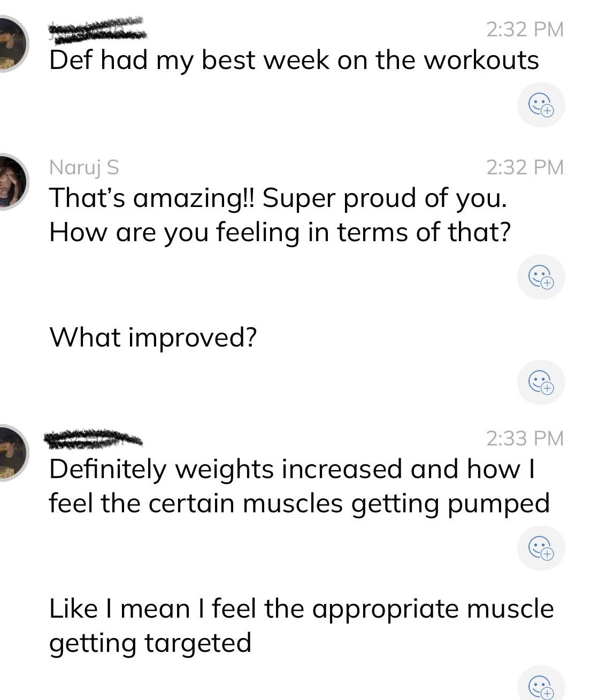Click the Naruj S sender name
The image size is (591, 700).
(x=84, y=167)
